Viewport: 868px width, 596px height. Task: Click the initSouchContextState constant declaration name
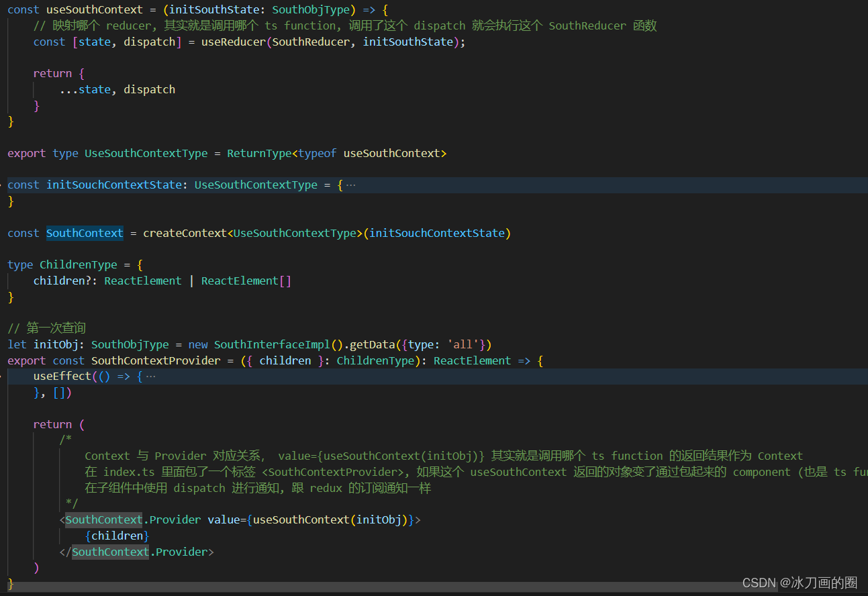(114, 185)
